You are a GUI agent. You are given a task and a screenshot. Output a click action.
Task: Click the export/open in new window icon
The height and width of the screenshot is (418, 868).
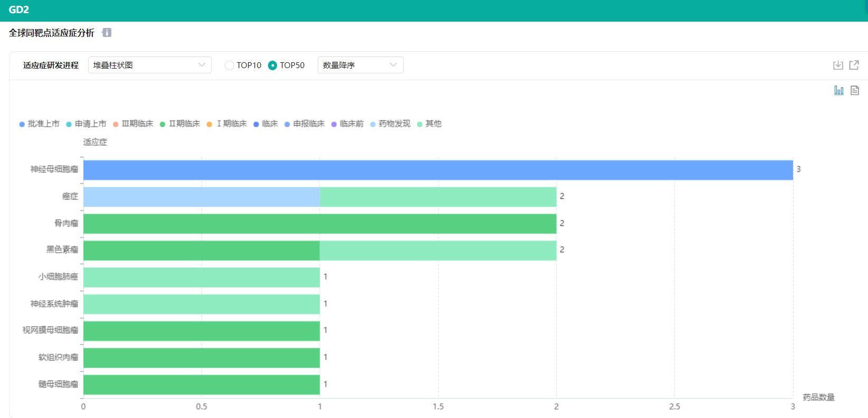coord(854,65)
